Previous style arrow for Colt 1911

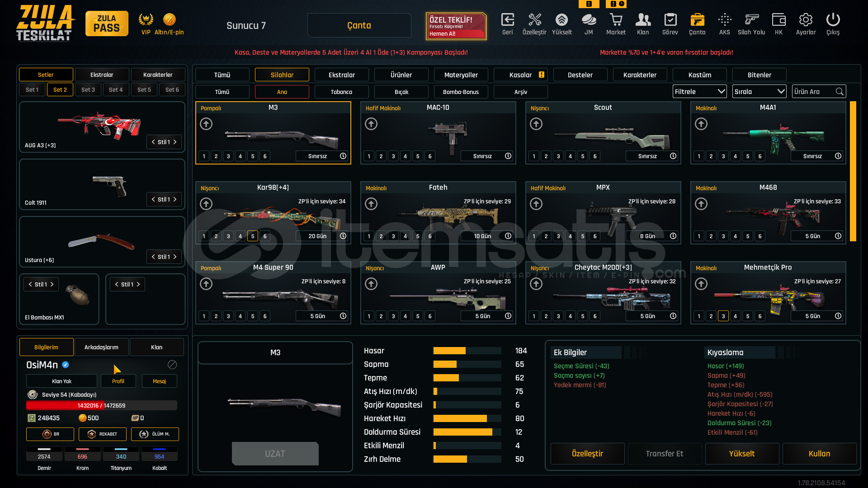(x=154, y=199)
